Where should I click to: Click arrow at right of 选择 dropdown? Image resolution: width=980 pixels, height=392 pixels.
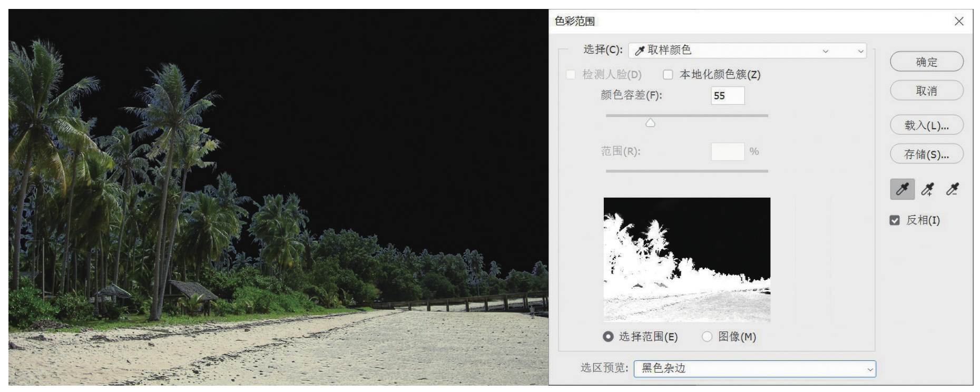point(861,51)
